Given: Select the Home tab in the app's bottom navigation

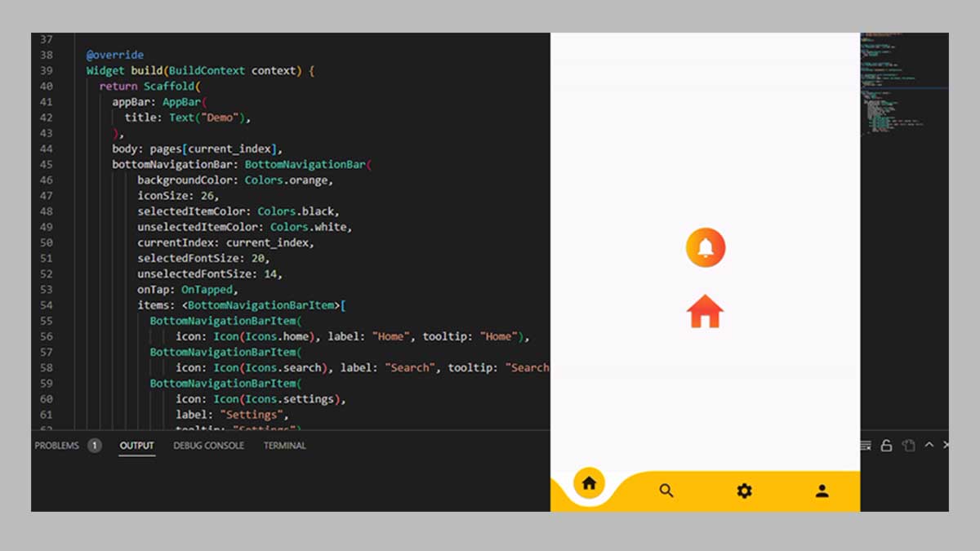Looking at the screenshot, I should click(590, 482).
